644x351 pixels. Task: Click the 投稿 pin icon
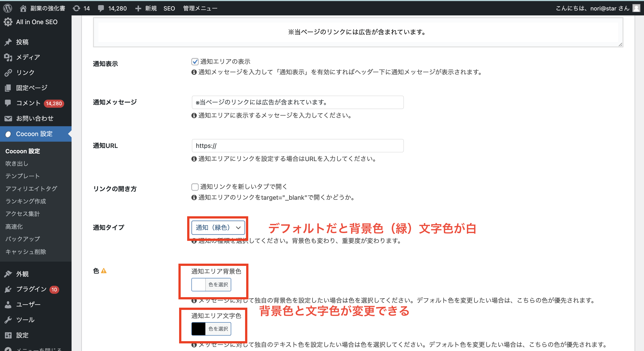pos(8,42)
